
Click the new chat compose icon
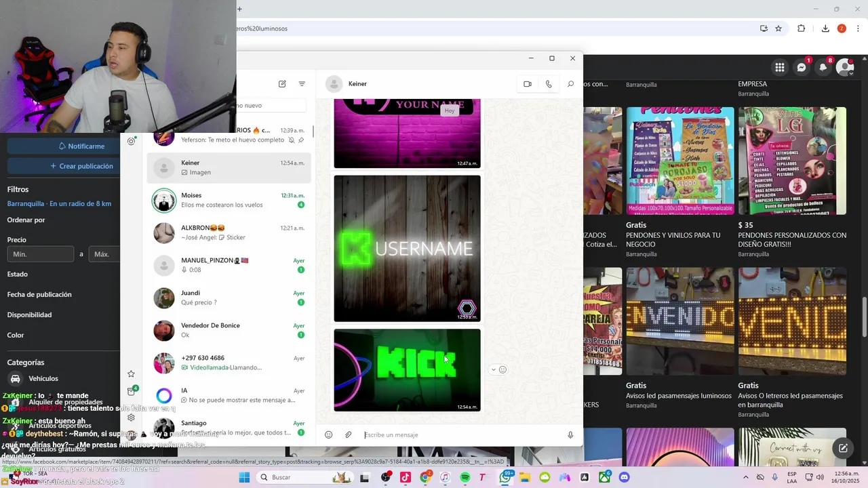[x=282, y=84]
